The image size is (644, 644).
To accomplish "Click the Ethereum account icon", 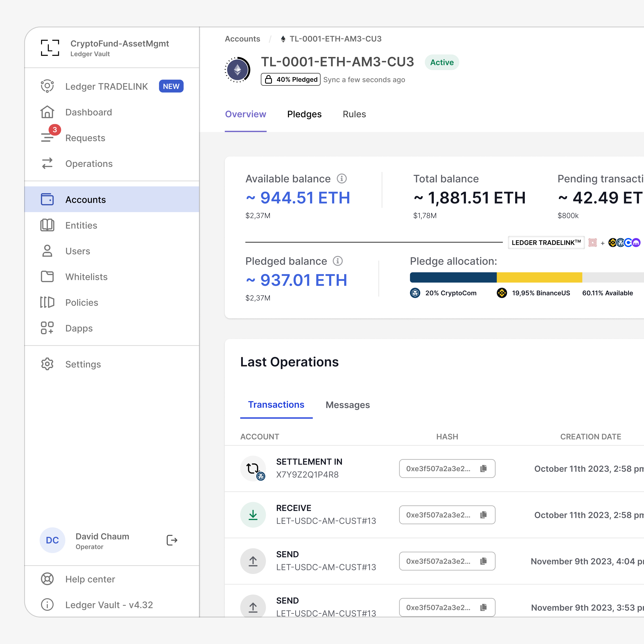I will 237,70.
